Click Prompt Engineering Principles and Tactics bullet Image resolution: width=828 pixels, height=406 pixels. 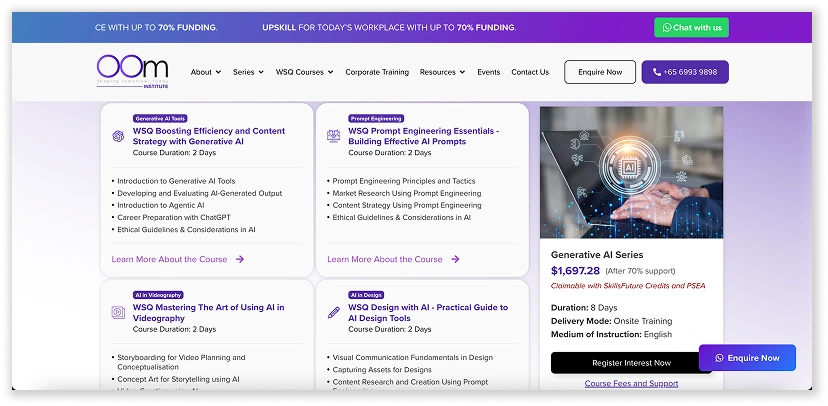point(404,181)
